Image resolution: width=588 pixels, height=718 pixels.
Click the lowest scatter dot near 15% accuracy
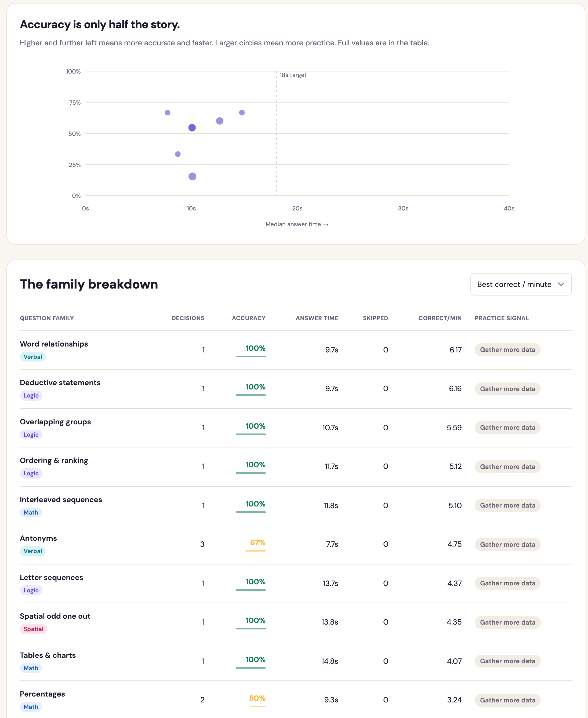point(193,176)
